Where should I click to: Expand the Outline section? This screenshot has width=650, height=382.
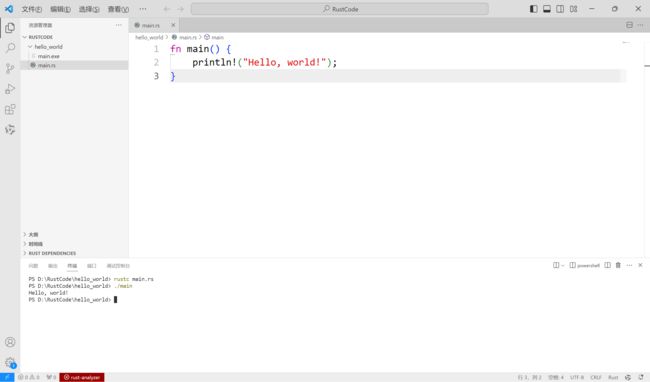[75, 235]
